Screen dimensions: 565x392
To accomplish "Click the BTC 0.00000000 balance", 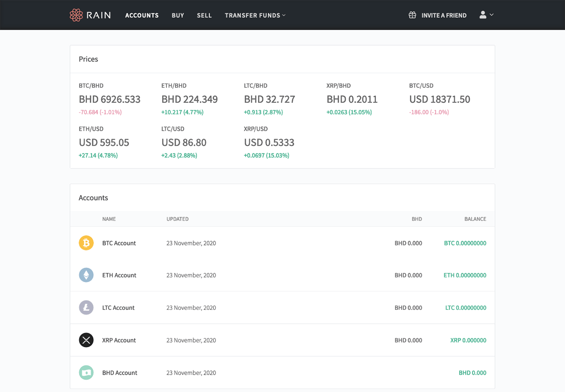I will (x=465, y=243).
